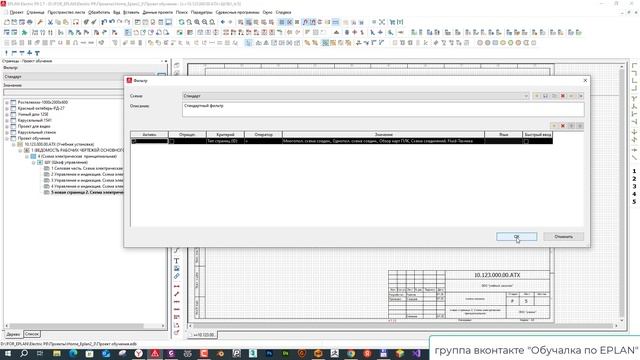Save the scheme using the disk icon beside Схема
Viewport: 640px width, 360px height.
click(x=545, y=96)
